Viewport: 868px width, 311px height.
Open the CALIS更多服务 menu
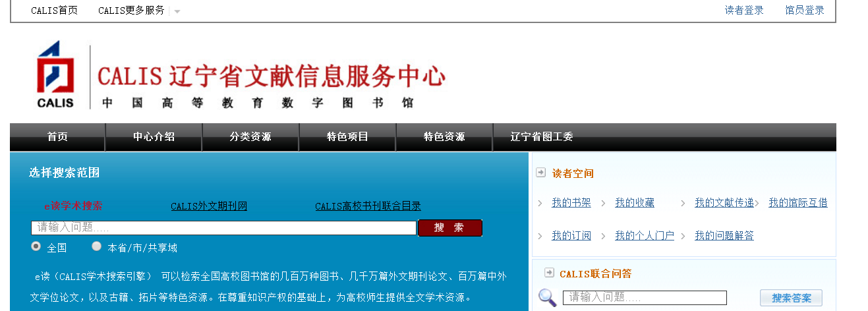coord(131,11)
